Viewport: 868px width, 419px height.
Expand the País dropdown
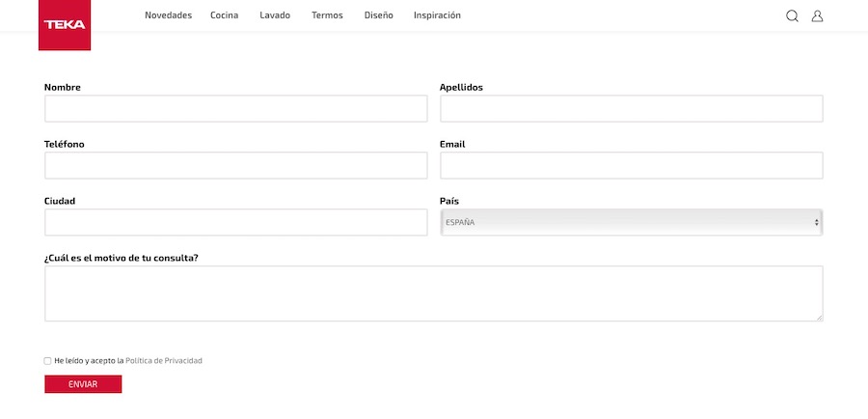point(631,222)
